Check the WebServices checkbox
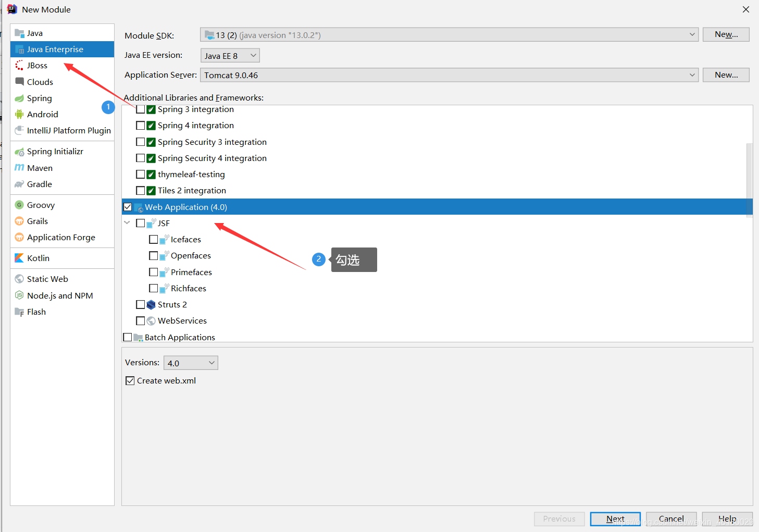This screenshot has width=759, height=532. point(141,321)
